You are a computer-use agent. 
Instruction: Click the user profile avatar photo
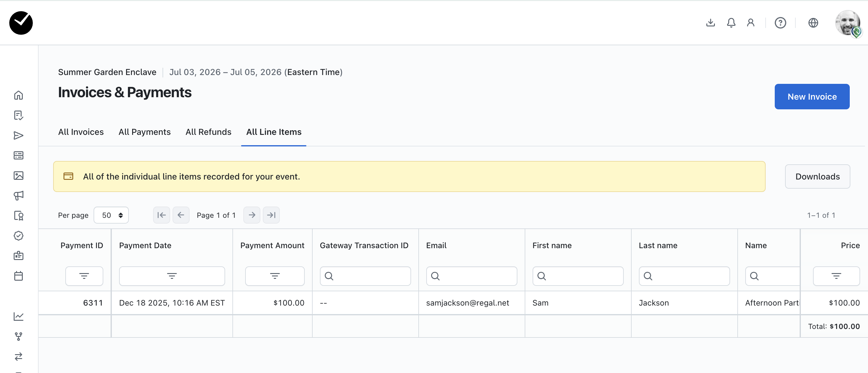click(847, 22)
